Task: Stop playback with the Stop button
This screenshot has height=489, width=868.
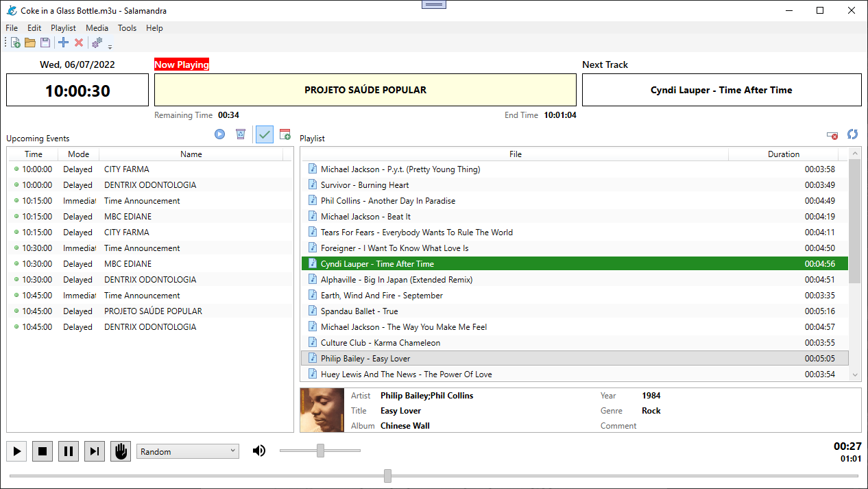Action: click(x=43, y=451)
